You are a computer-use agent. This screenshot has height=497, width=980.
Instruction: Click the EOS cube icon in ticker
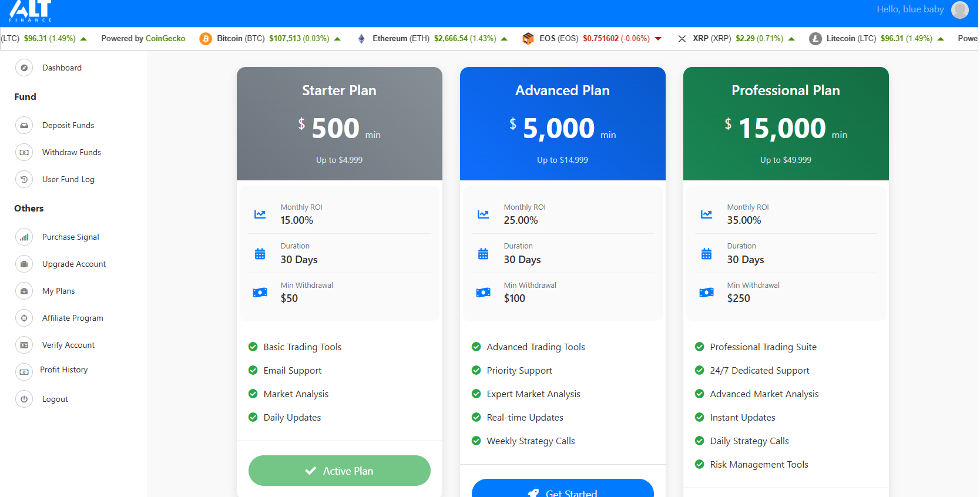(528, 39)
